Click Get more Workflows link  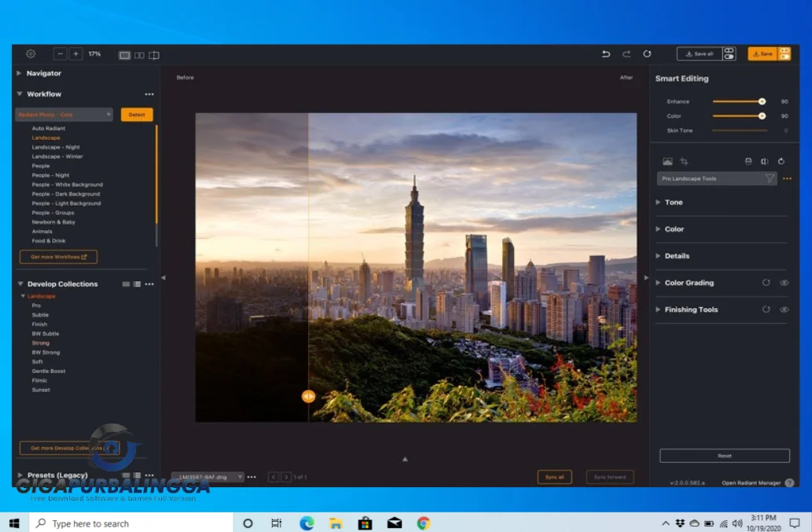tap(58, 257)
